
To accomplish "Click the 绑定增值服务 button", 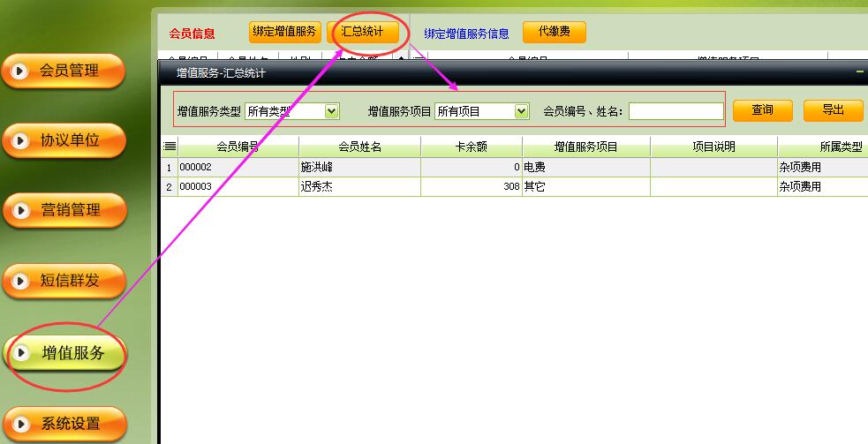I will (284, 32).
